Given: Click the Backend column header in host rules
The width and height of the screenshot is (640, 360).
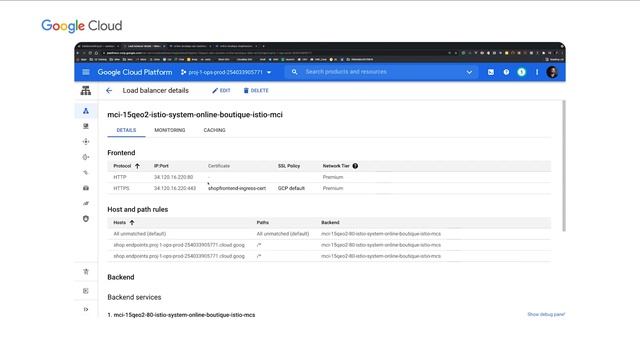Looking at the screenshot, I should coord(330,223).
